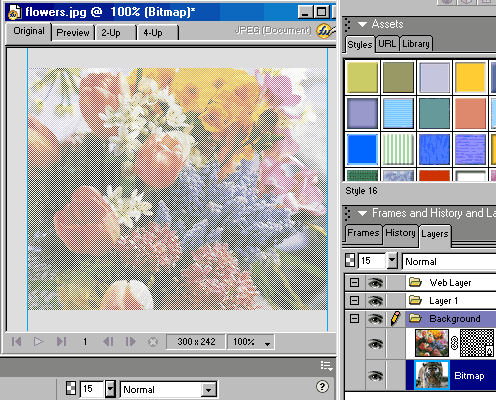Step to previous frame
Viewport: 496px width, 400px height.
108,342
